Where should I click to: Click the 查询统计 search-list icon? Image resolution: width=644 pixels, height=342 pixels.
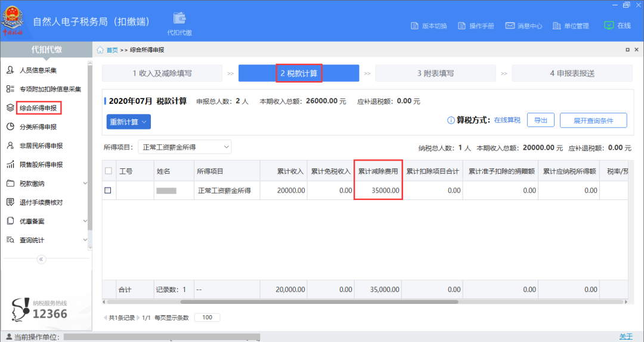[x=10, y=240]
